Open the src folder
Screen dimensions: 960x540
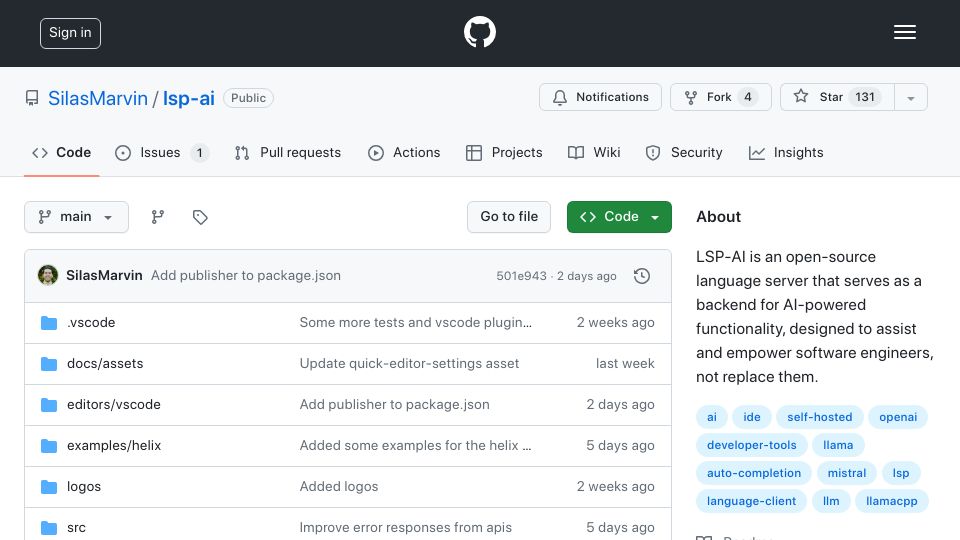click(77, 528)
